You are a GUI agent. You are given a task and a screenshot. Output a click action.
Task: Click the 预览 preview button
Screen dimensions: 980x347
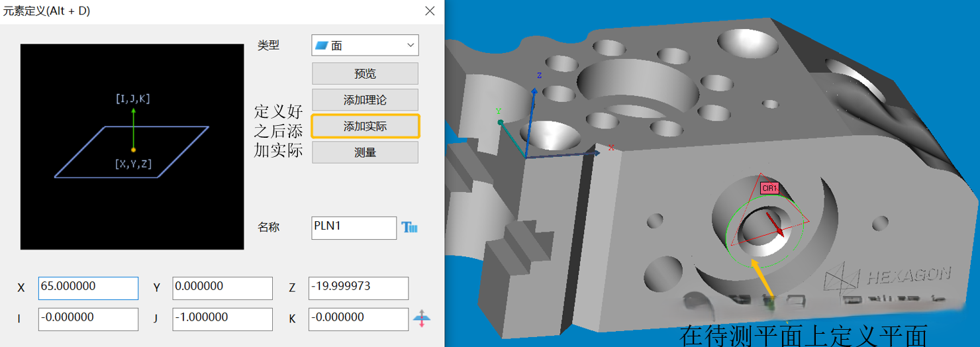pyautogui.click(x=365, y=74)
